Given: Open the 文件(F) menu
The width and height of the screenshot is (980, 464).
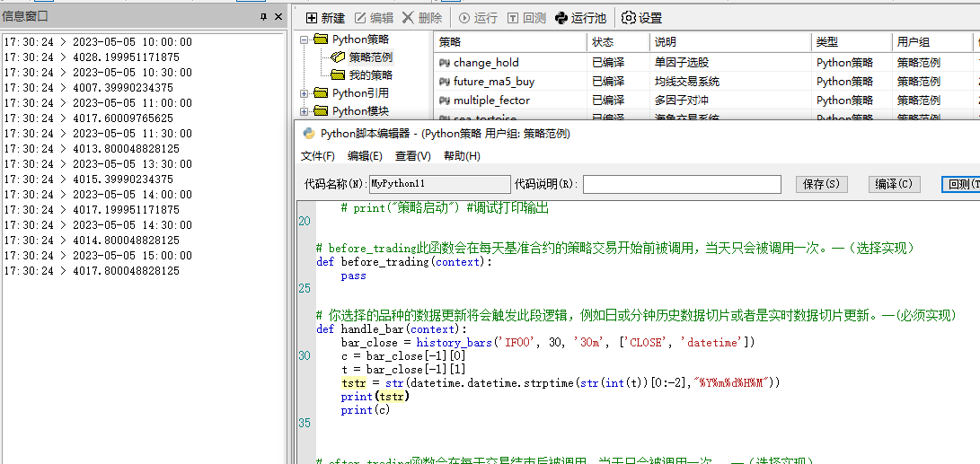Looking at the screenshot, I should coord(317,156).
